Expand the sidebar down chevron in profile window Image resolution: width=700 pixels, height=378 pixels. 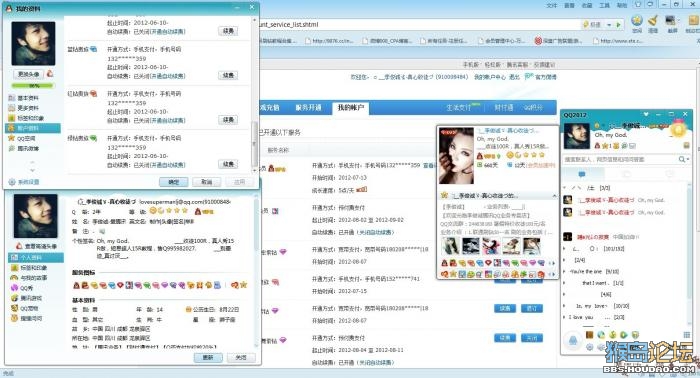click(32, 170)
